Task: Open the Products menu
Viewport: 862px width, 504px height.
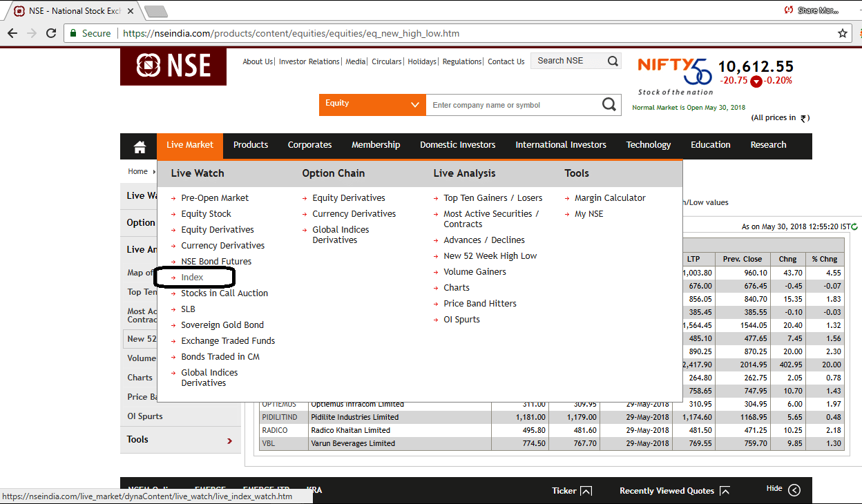Action: pyautogui.click(x=251, y=145)
